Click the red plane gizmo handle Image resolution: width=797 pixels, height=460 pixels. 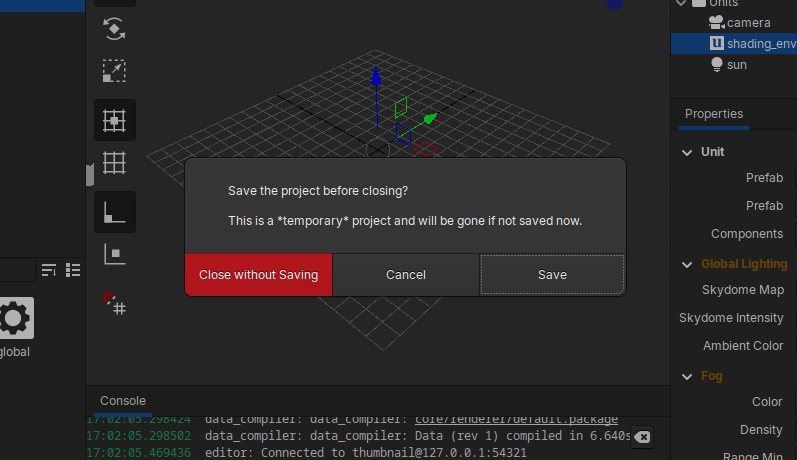pyautogui.click(x=426, y=149)
